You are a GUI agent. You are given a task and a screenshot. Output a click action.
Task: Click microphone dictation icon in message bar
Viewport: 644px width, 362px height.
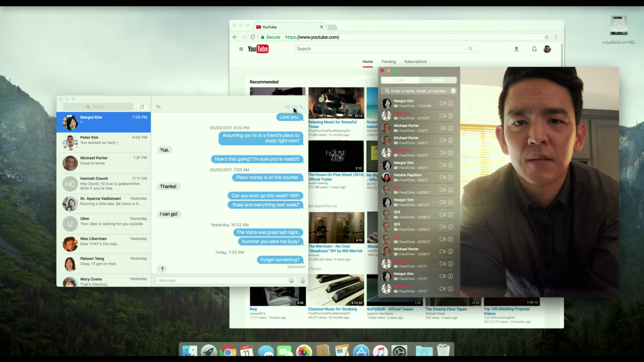tap(302, 281)
